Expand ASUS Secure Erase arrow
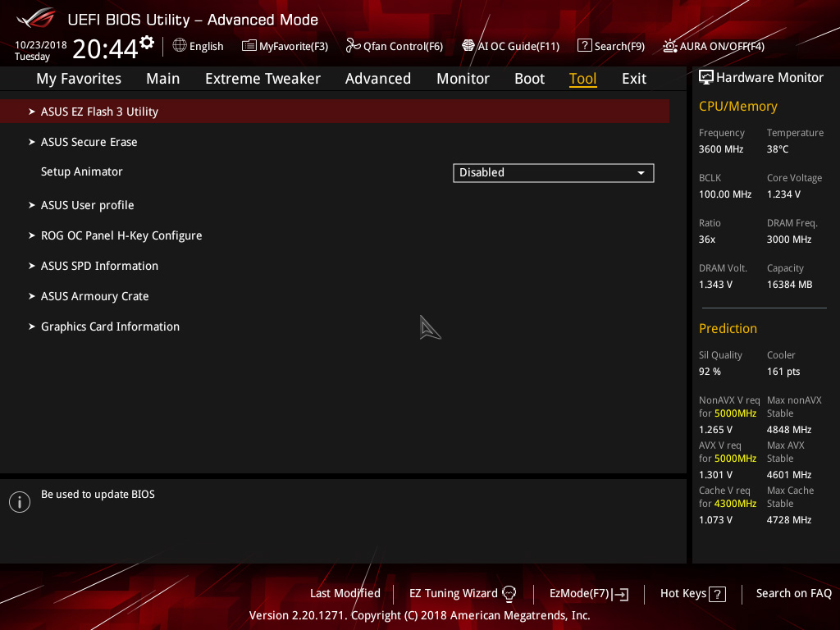 pos(32,142)
